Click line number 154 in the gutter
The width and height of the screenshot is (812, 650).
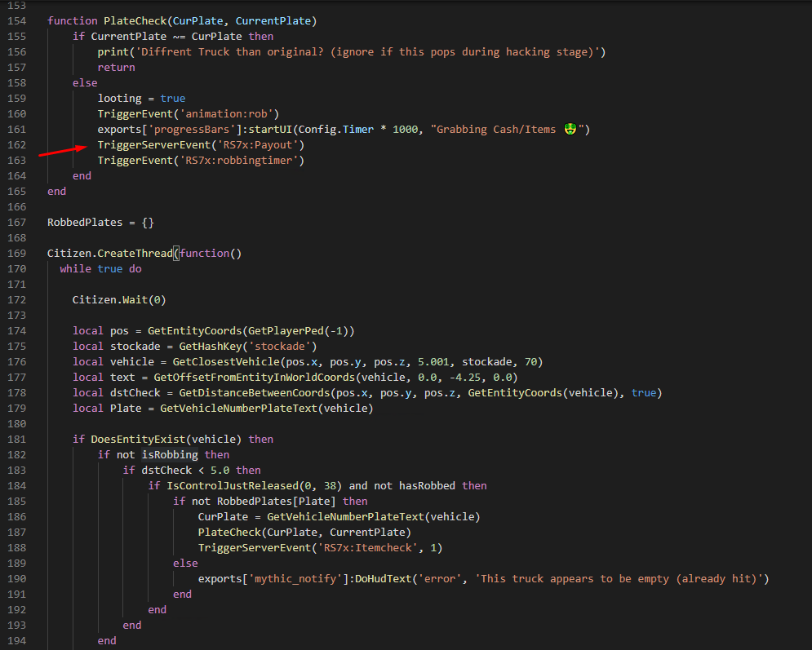click(x=16, y=20)
